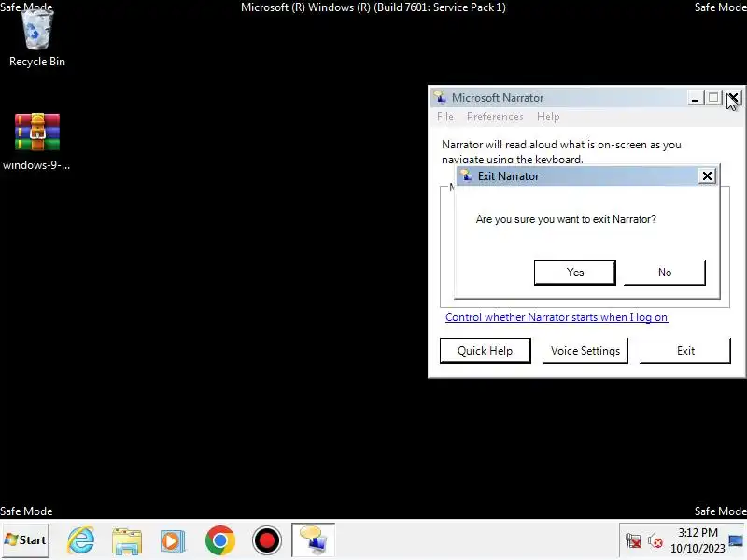The height and width of the screenshot is (560, 747).
Task: Minimize the Microsoft Narrator window
Action: click(695, 98)
